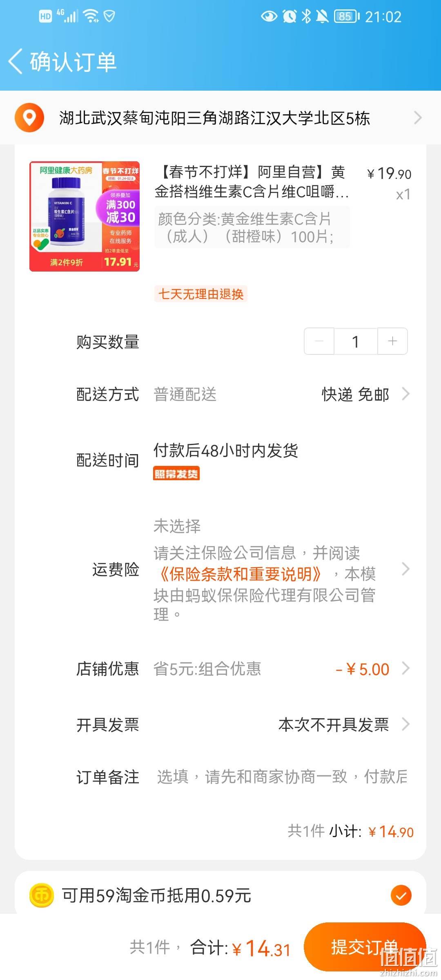Tap the orange location pin icon
441x980 pixels.
pyautogui.click(x=29, y=118)
